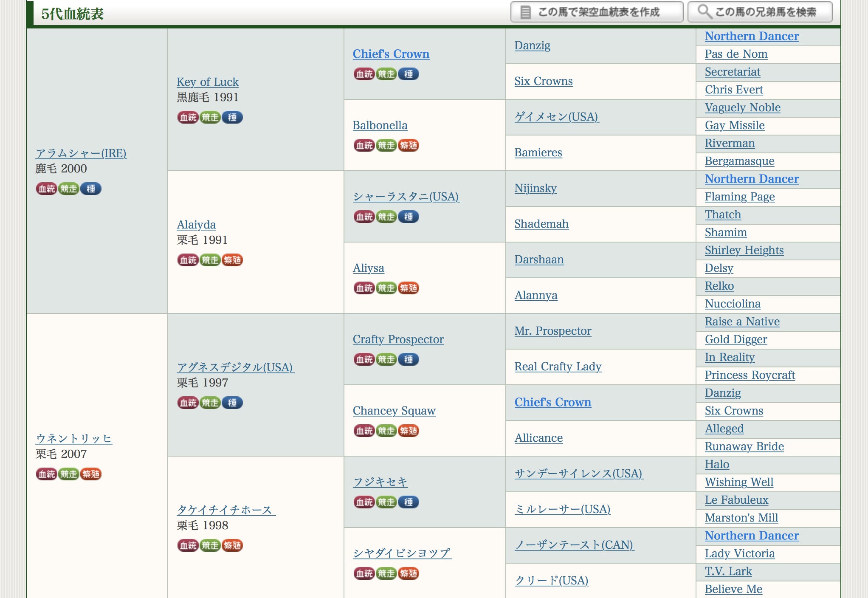868x598 pixels.
Task: Click the blue 種 icon under フジキセキ
Action: 409,502
